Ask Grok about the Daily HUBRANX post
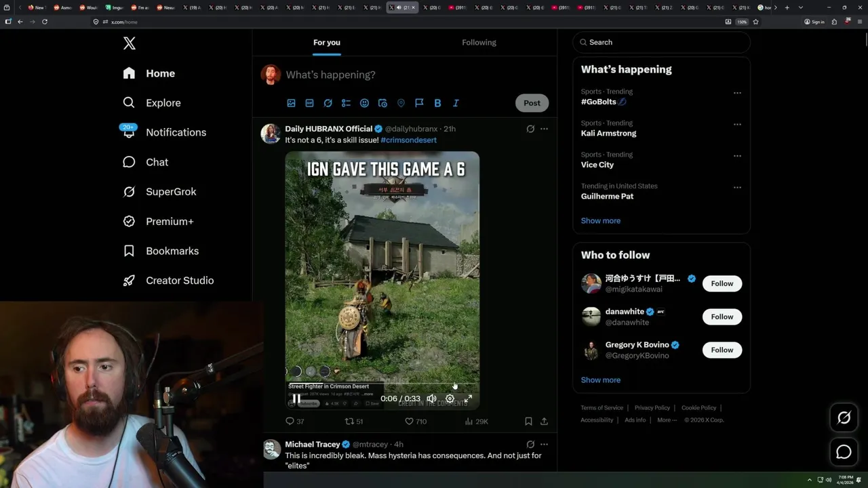This screenshot has width=868, height=488. tap(530, 129)
